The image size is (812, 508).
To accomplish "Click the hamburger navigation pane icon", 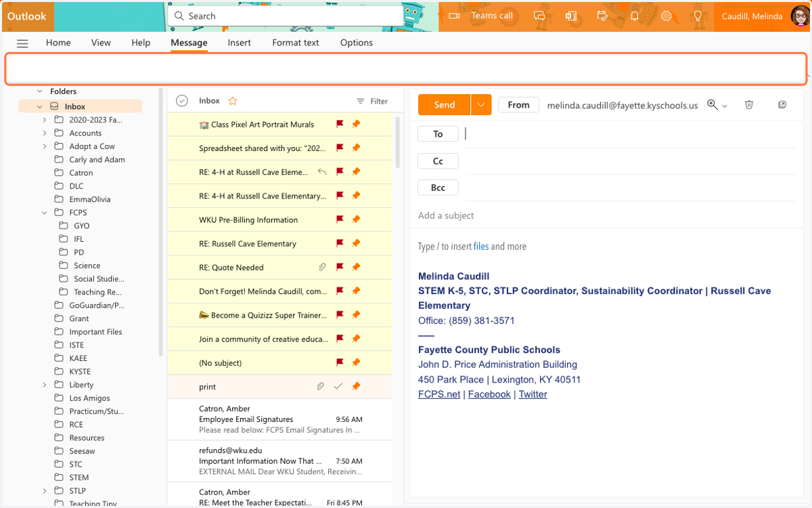I will tap(22, 43).
